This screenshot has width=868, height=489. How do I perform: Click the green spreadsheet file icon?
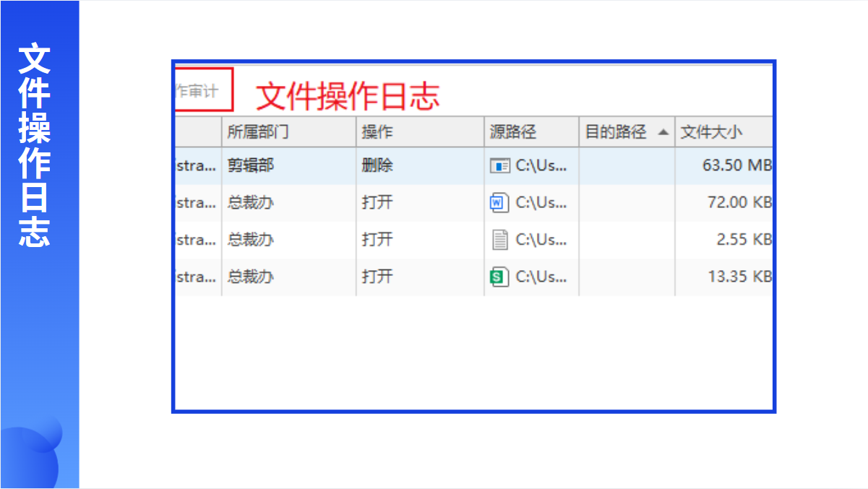499,277
